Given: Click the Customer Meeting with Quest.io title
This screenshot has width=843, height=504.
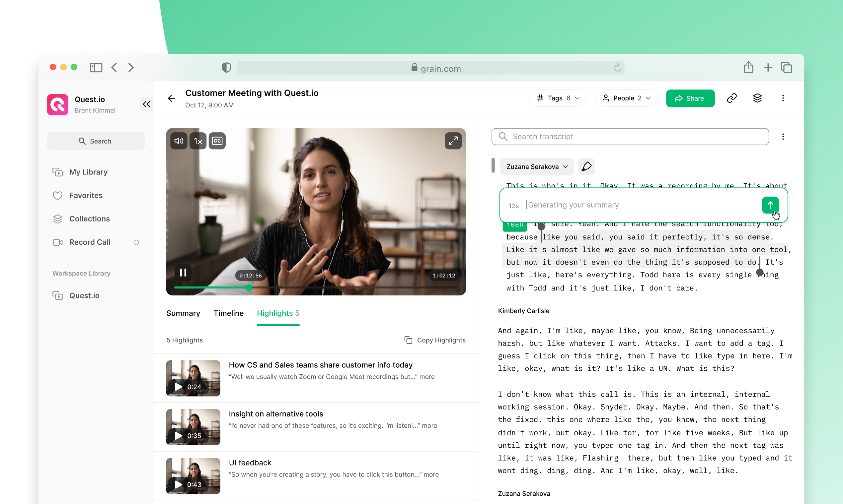Looking at the screenshot, I should [x=252, y=93].
